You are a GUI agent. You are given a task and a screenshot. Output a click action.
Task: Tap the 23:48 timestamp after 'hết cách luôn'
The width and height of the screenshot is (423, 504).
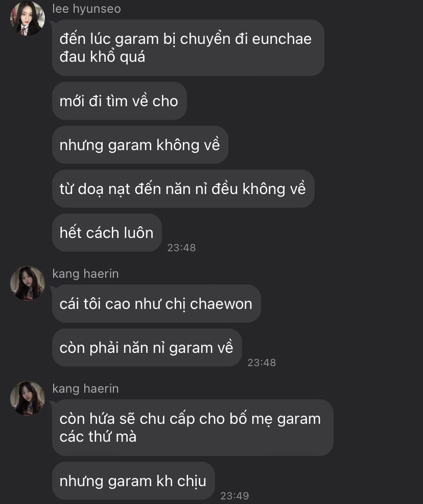click(181, 248)
